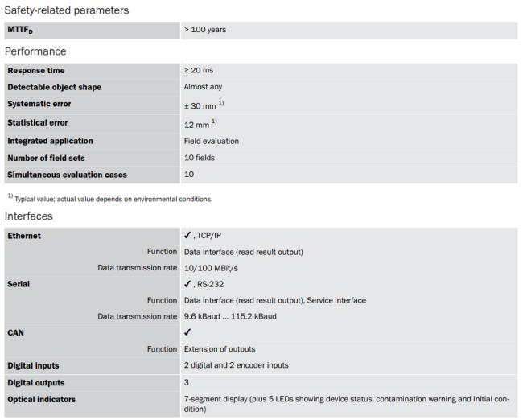Select the Response time label
This screenshot has height=420, width=523.
[x=36, y=71]
